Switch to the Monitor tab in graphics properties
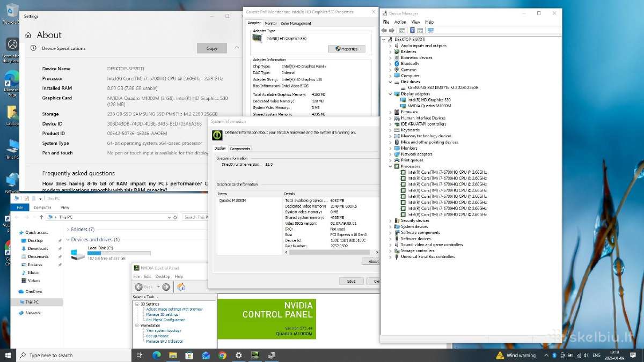The height and width of the screenshot is (362, 644). (271, 23)
